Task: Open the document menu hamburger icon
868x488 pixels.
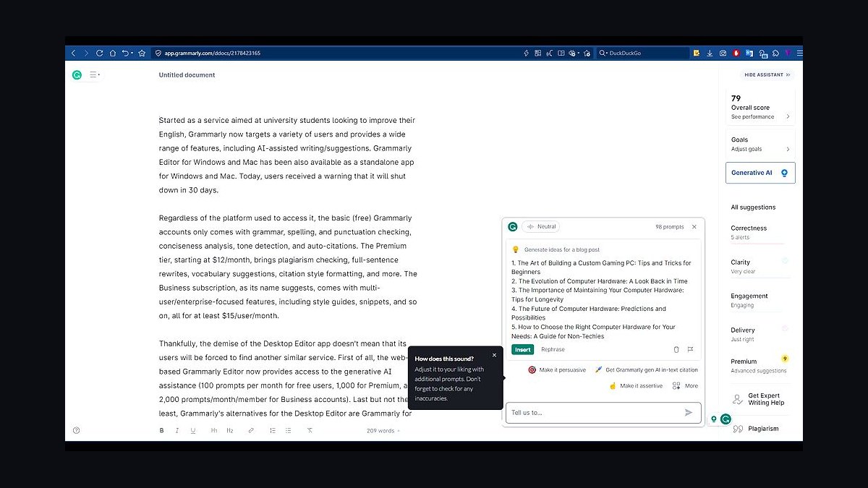Action: tap(94, 74)
